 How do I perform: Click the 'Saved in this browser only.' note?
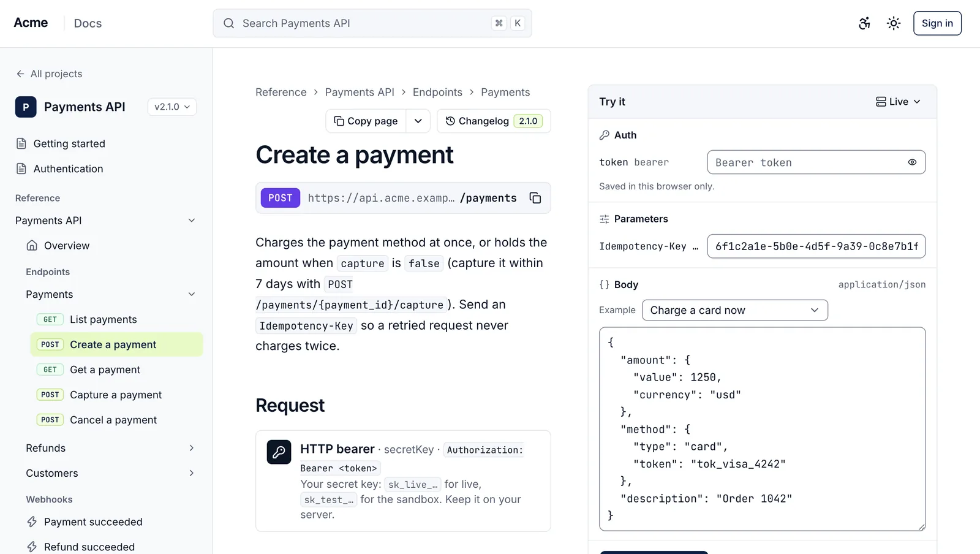[657, 186]
